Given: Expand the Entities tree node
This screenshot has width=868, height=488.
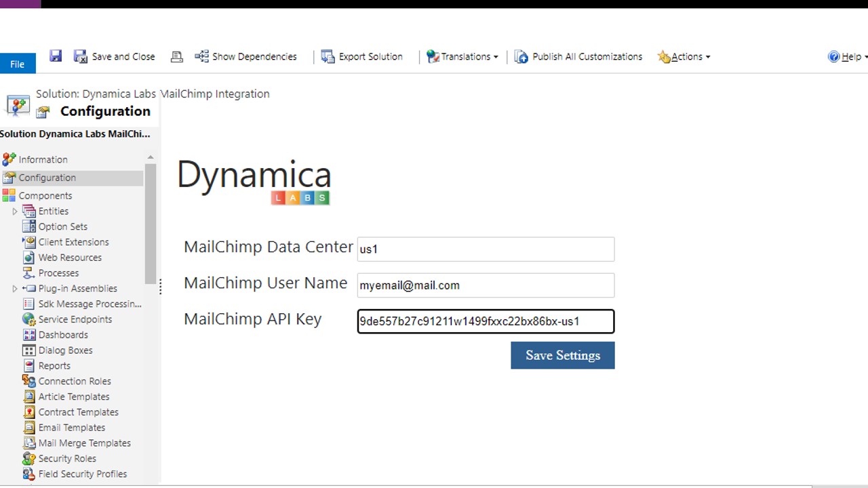Looking at the screenshot, I should coord(14,211).
